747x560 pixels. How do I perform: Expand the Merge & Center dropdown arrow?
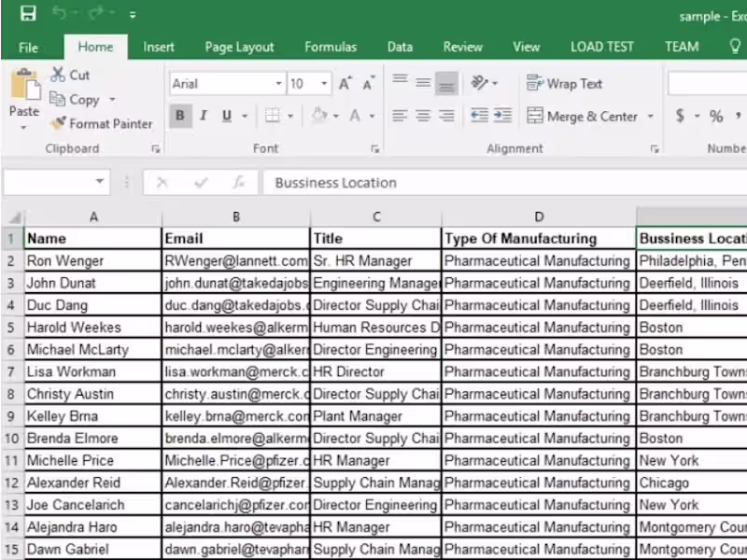point(650,116)
